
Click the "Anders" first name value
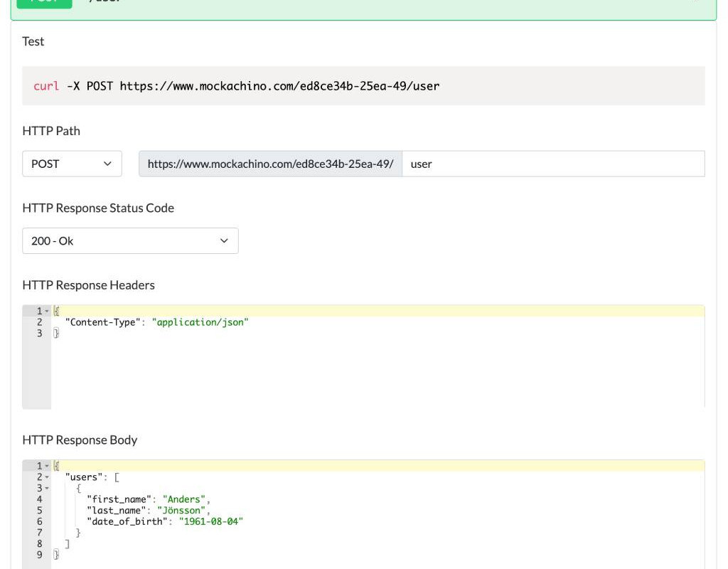pos(186,499)
